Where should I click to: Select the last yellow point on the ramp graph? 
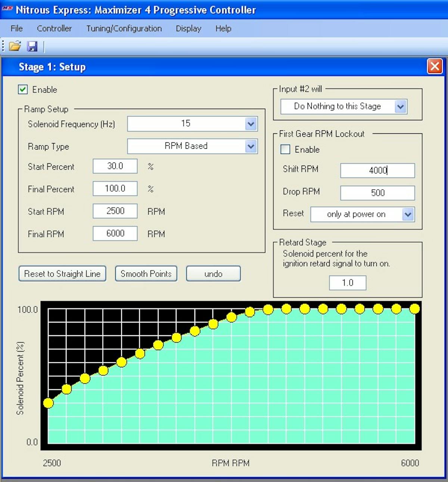(x=414, y=309)
